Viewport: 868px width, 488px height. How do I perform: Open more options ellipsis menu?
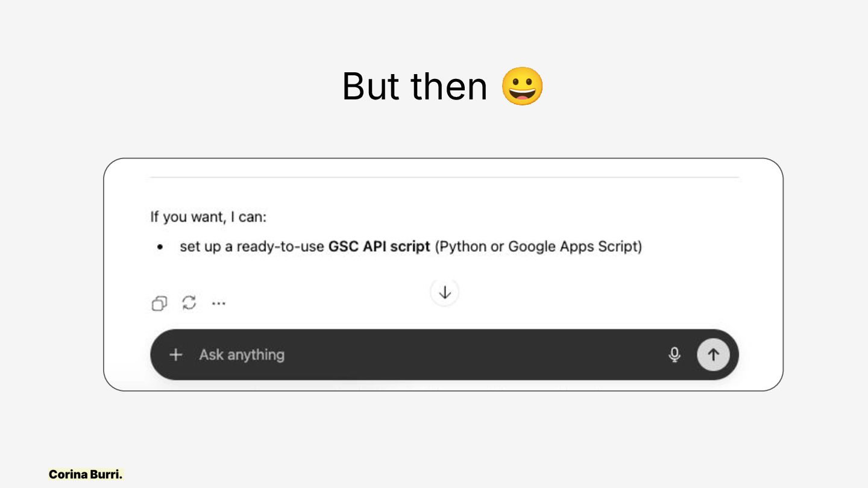tap(218, 303)
